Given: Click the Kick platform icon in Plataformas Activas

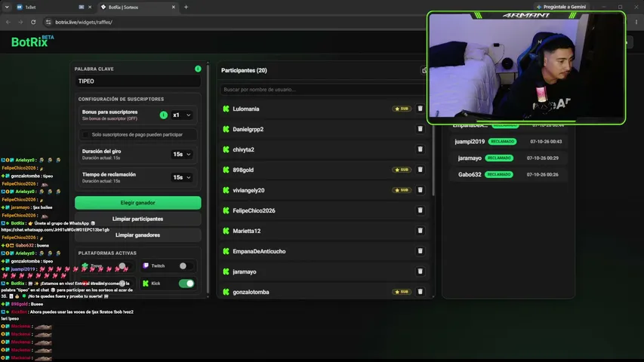Looking at the screenshot, I should [x=146, y=284].
